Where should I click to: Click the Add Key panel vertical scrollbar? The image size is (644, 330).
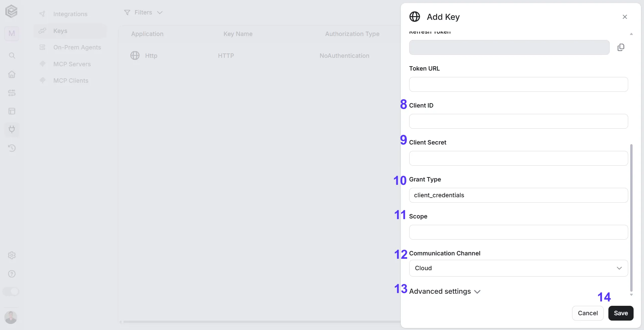[x=631, y=218]
